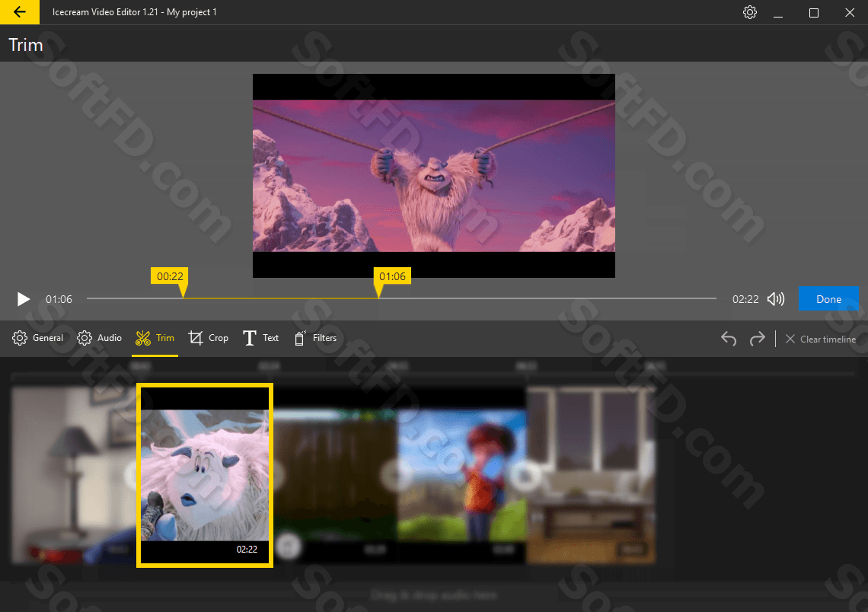Open the Crop tab
The width and height of the screenshot is (868, 612).
(208, 338)
